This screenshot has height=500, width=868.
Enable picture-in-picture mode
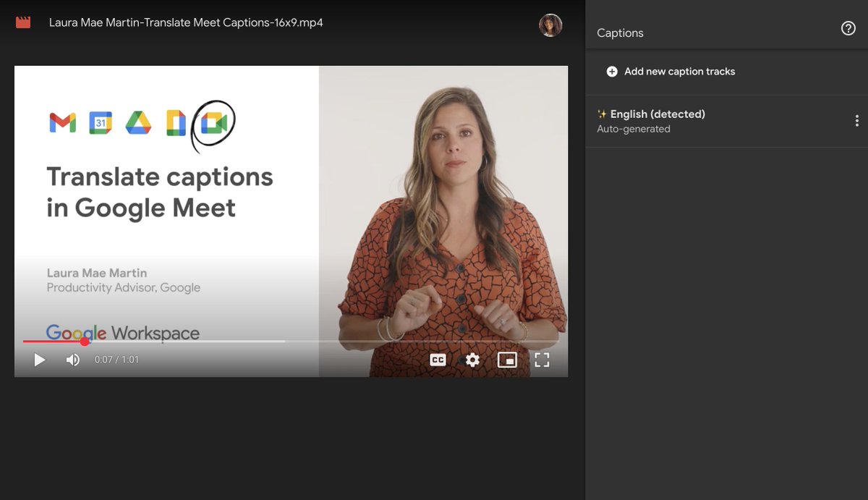(507, 360)
